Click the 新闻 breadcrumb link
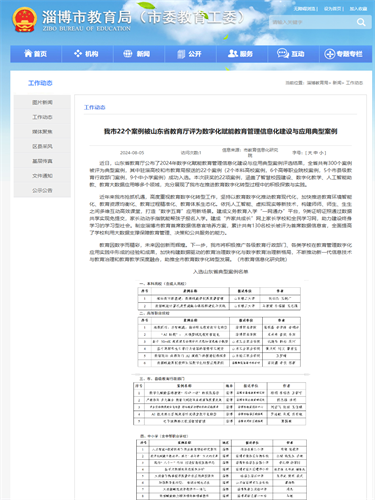 click(337, 83)
